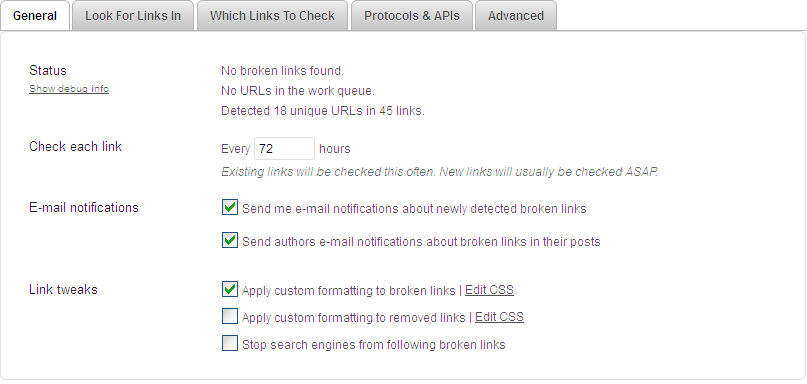Click the 'Send me e-mail notifications' label text
Screen dimensions: 807x384
coord(414,209)
